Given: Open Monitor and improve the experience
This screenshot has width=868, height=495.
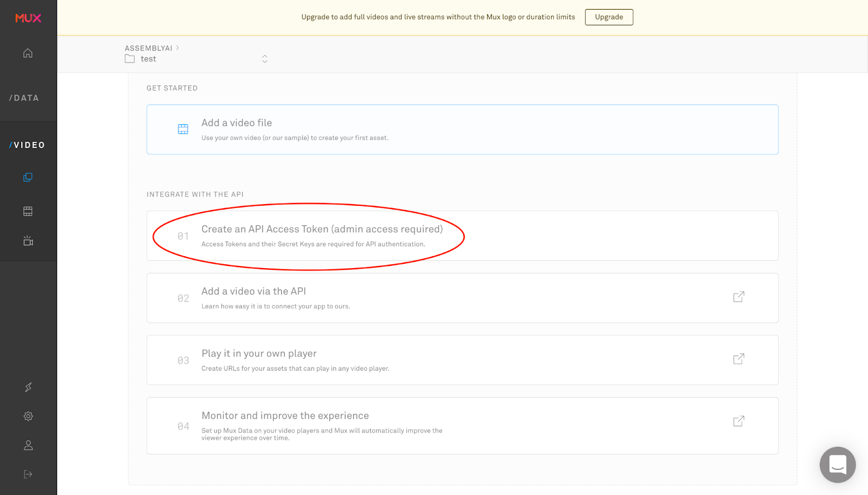Looking at the screenshot, I should (462, 426).
